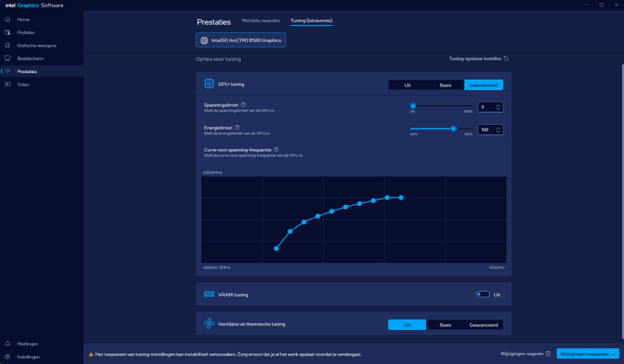The width and height of the screenshot is (624, 364).
Task: Toggle the VRAM-tuning switch
Action: 483,295
